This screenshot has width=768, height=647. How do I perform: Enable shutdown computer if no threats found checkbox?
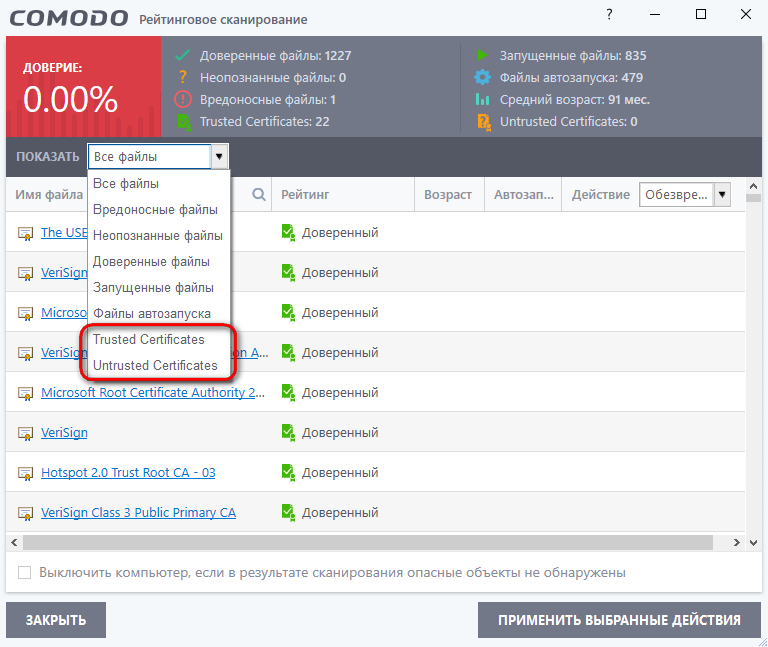coord(24,572)
